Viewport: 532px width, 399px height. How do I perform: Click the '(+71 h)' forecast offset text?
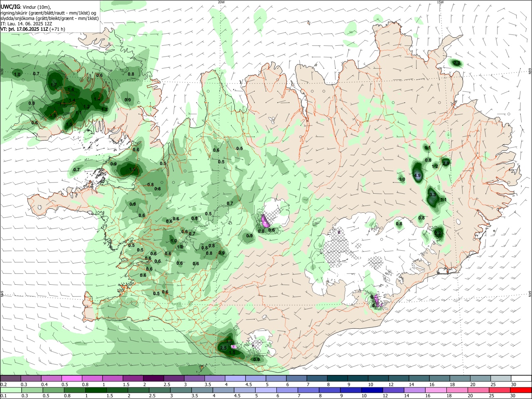click(x=57, y=29)
